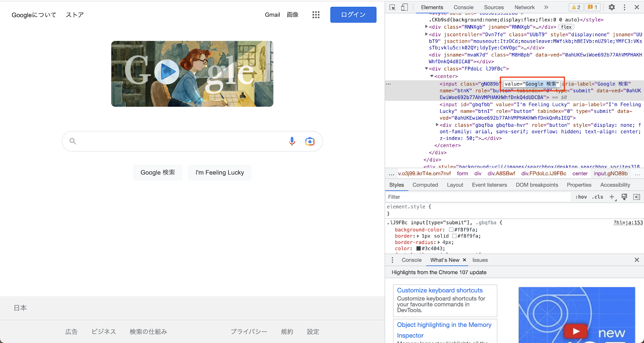This screenshot has width=644, height=343.
Task: Open the Computed styles tab
Action: pyautogui.click(x=425, y=185)
